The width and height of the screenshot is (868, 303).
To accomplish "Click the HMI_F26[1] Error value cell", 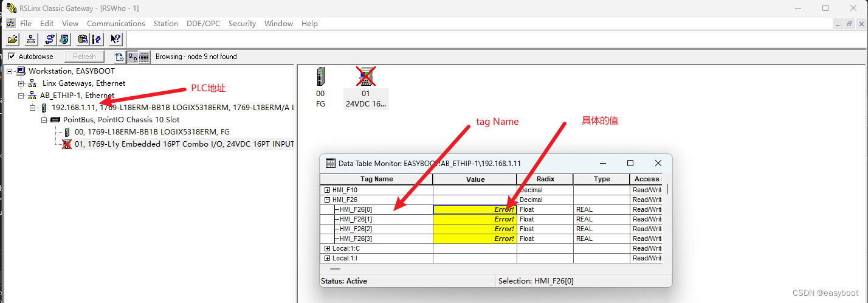I will tap(475, 219).
